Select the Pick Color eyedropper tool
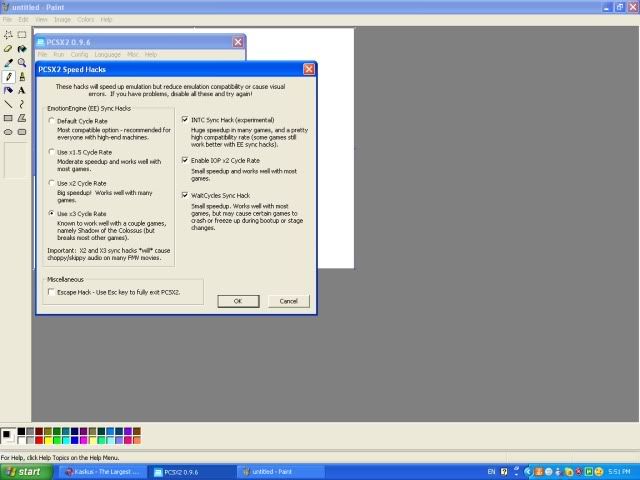Screen dimensions: 640x480 point(8,62)
